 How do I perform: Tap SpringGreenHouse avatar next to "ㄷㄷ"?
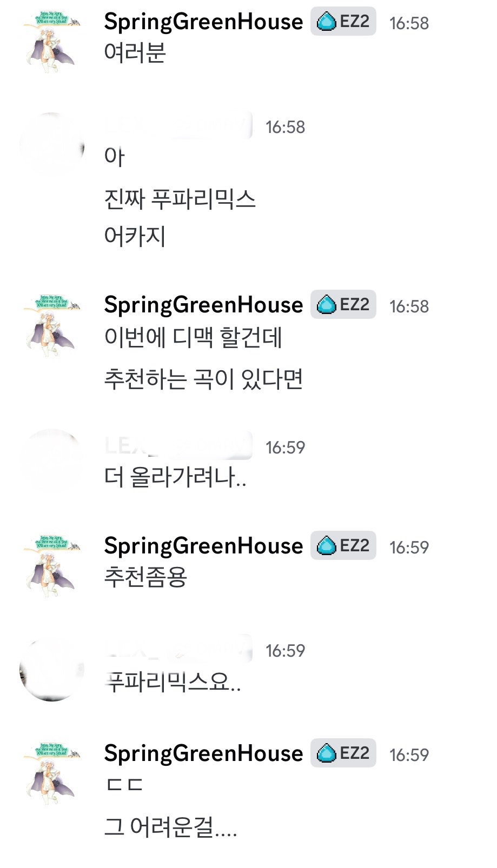point(52,774)
